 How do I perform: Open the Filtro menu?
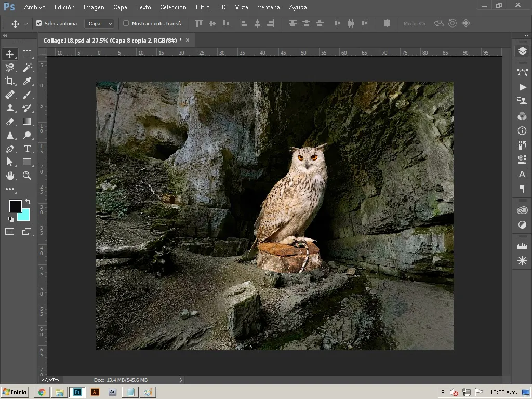tap(203, 7)
